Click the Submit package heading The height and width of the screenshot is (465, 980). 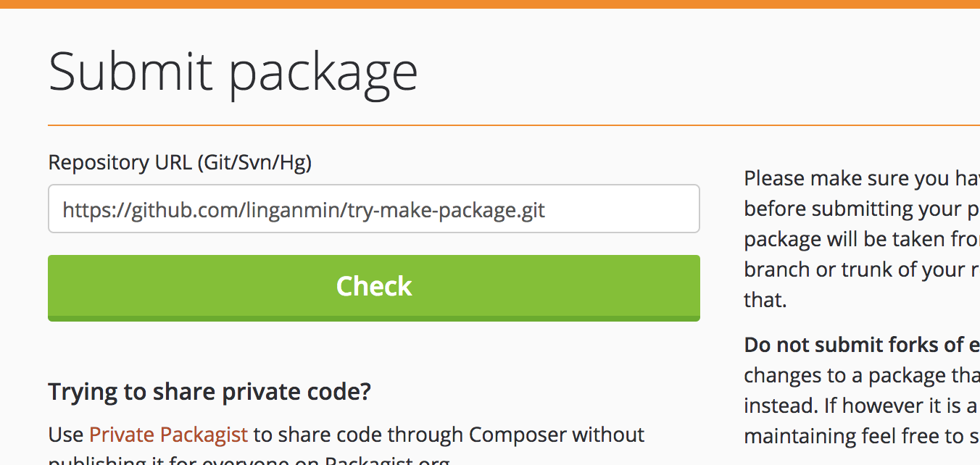point(233,72)
